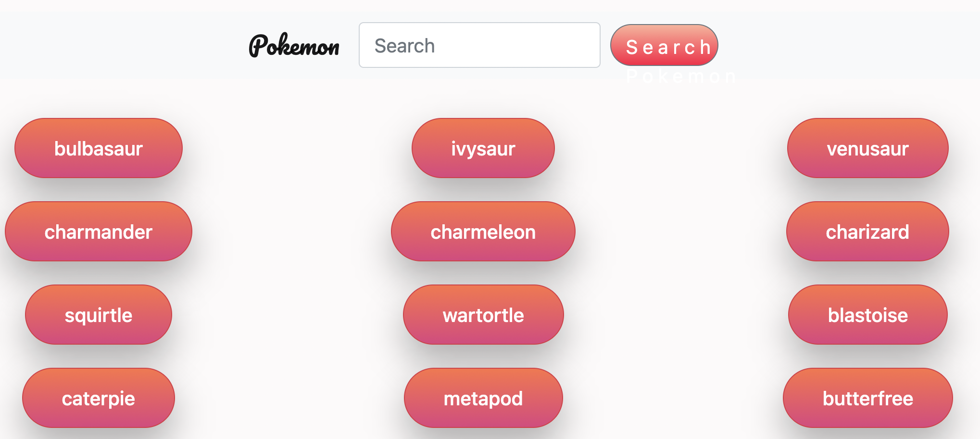
Task: Click the charmeleon pill
Action: point(483,232)
